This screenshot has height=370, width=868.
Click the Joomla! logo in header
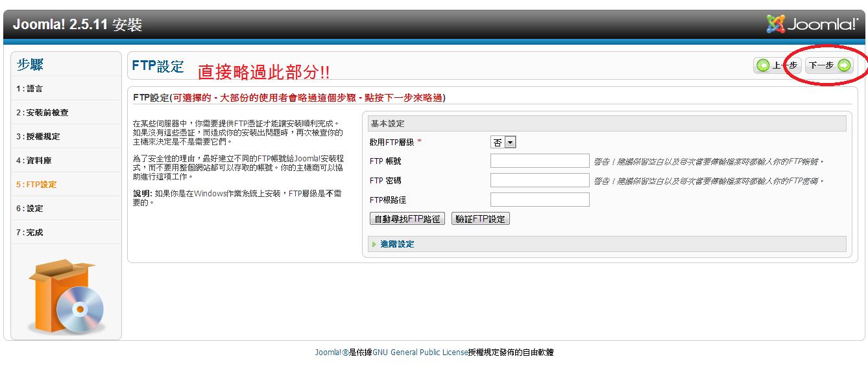pos(812,24)
